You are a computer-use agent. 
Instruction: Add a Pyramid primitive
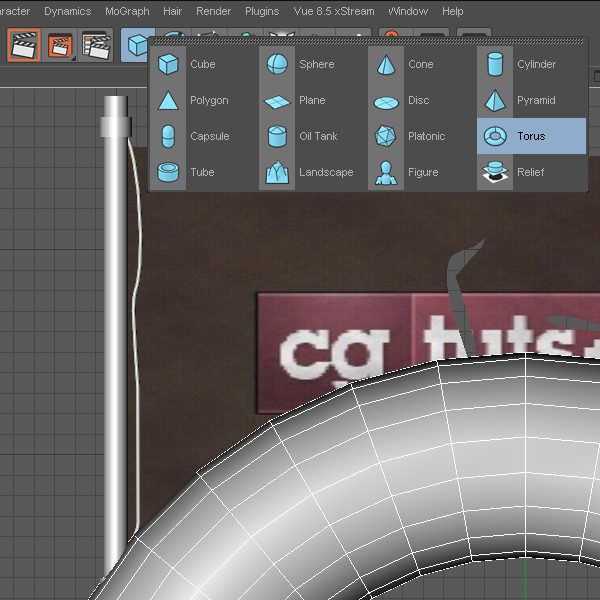pyautogui.click(x=532, y=100)
